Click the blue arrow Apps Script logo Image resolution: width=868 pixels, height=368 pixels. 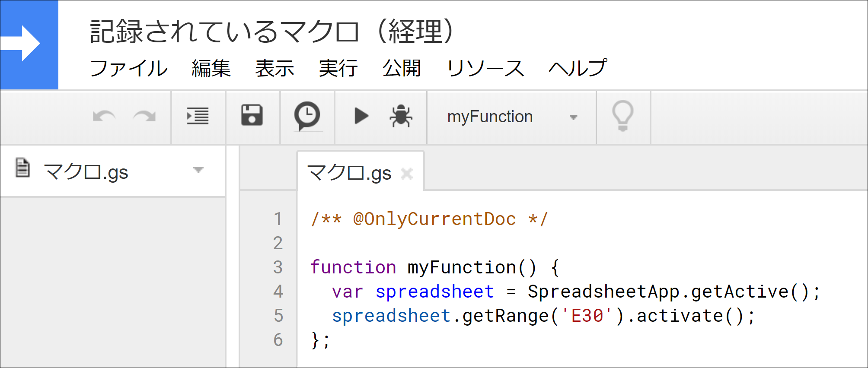29,45
